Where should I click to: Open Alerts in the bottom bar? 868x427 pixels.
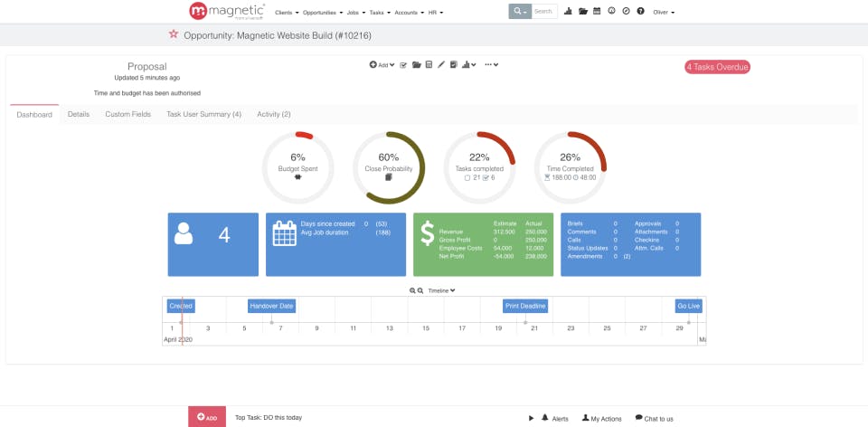[x=554, y=418]
